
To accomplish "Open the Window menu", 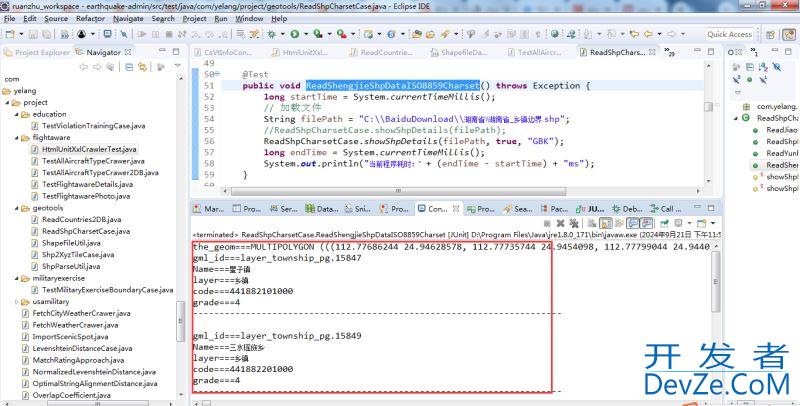I will pyautogui.click(x=249, y=18).
